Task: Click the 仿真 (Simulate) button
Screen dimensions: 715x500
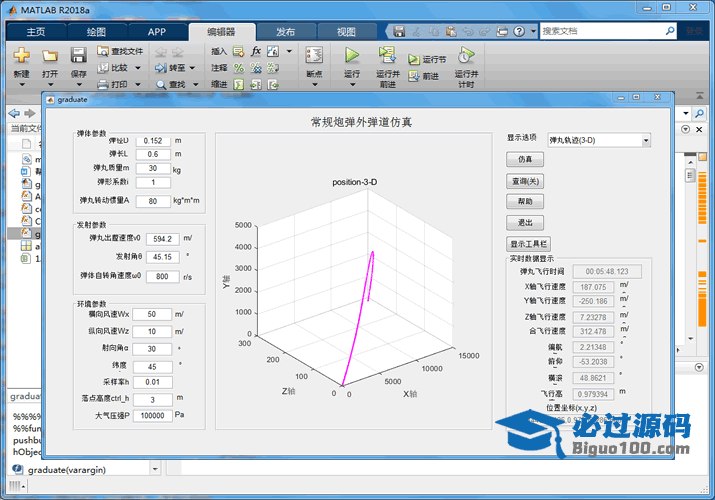Action: [525, 159]
